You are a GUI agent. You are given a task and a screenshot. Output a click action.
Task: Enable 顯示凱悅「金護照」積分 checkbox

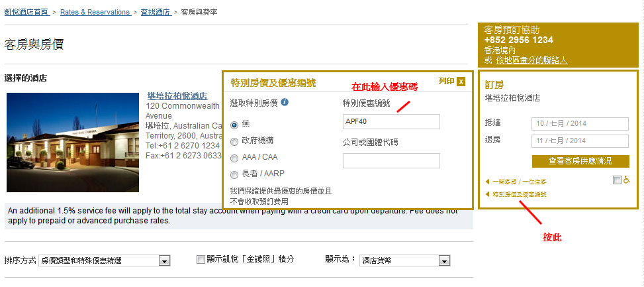(201, 260)
